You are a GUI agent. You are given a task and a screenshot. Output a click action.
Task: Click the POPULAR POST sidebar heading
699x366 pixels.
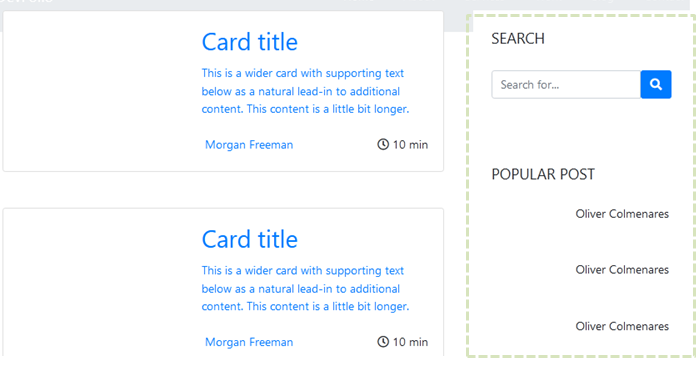click(x=543, y=174)
